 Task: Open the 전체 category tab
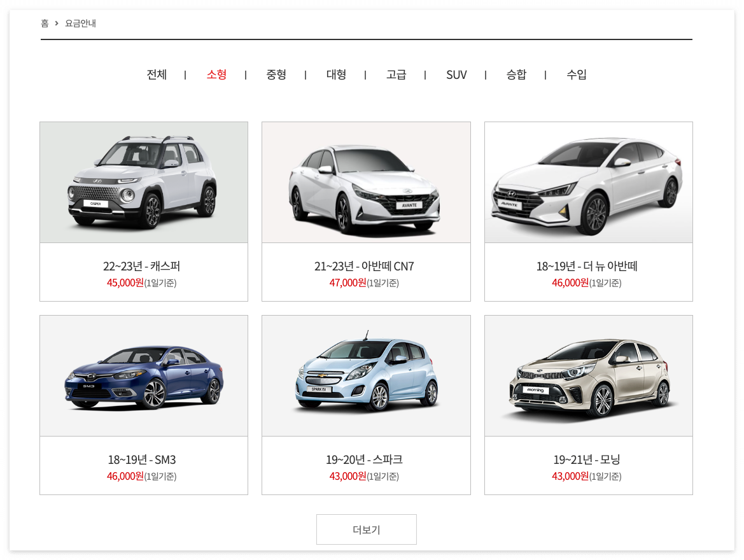pos(157,74)
